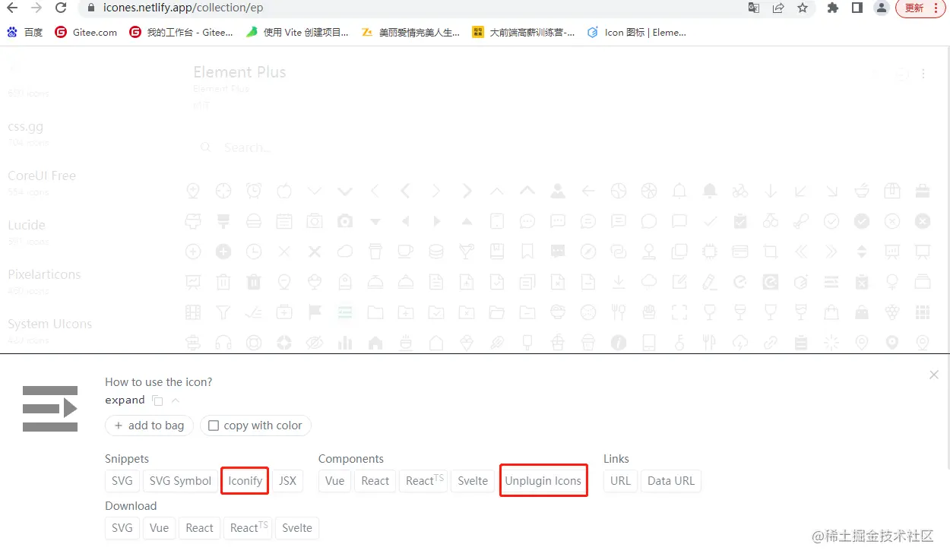Open the Extensions puzzle menu
Screen dimensions: 950x560
[x=833, y=8]
